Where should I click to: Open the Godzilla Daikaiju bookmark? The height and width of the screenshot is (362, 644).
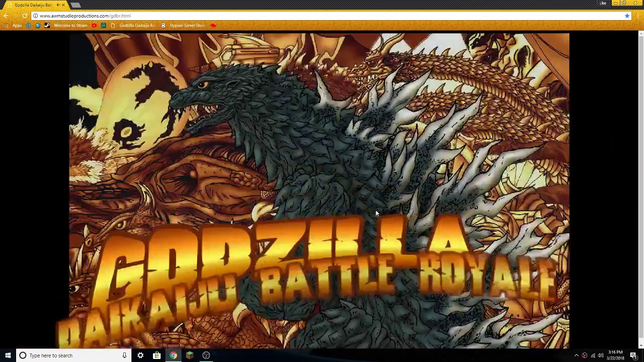[x=133, y=25]
